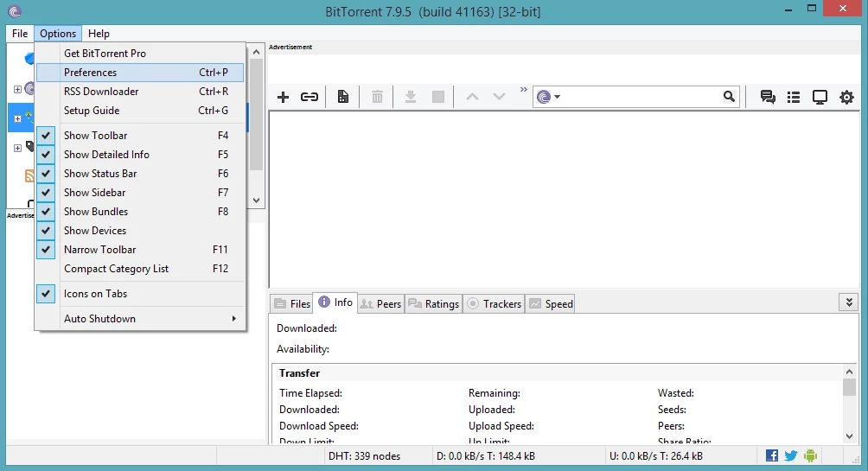The image size is (868, 471).
Task: Click the list view icon in toolbar
Action: click(x=794, y=97)
